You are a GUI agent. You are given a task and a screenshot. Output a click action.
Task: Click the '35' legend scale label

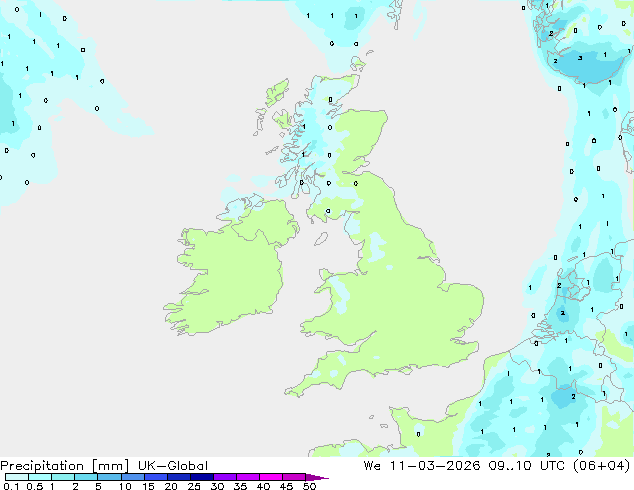[240, 486]
